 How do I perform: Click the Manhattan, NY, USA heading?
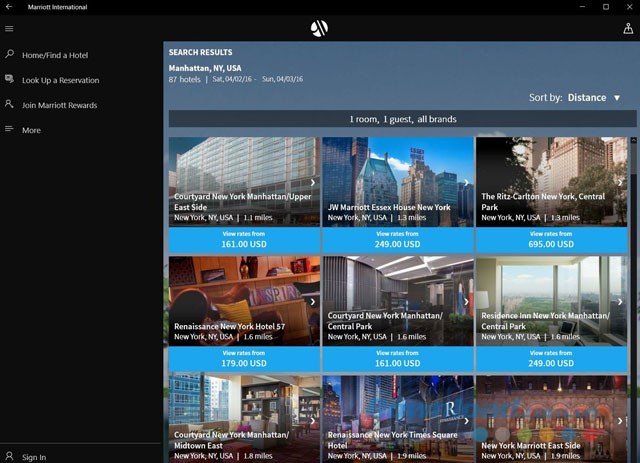click(205, 68)
